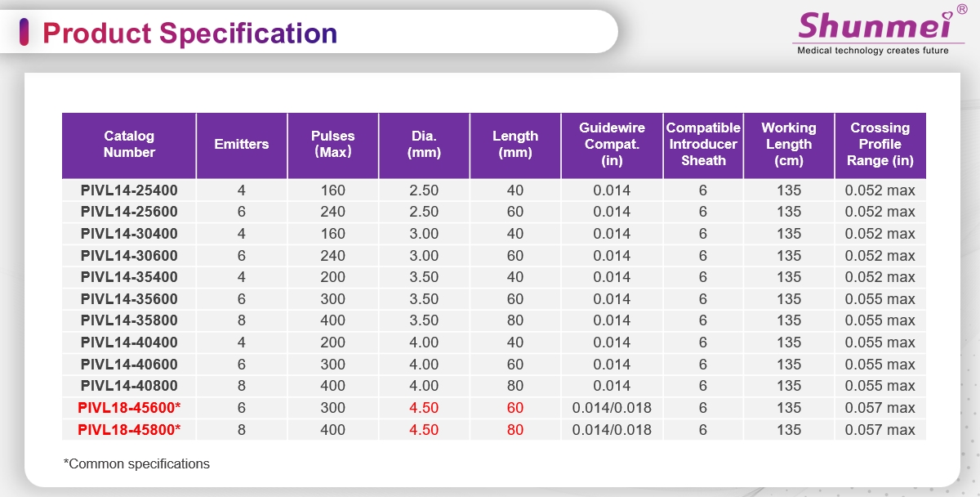The width and height of the screenshot is (980, 497).
Task: Click the Dia. (mm) column header
Action: 424,145
